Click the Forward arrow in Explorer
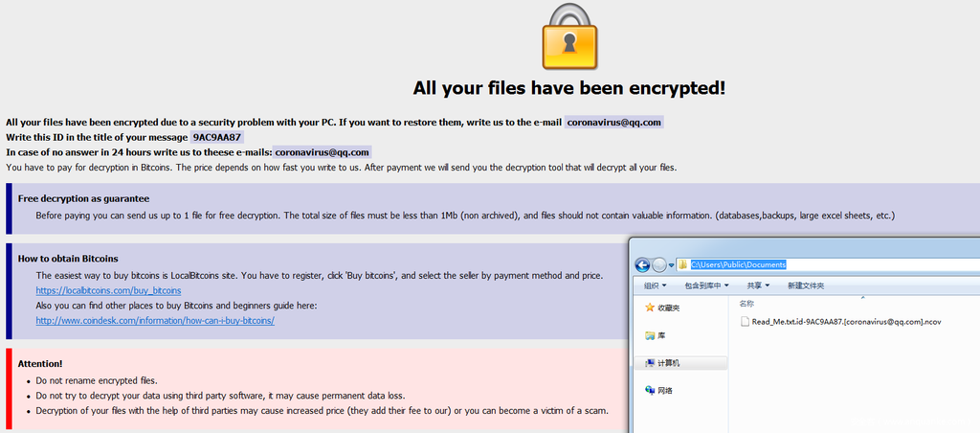Screen dimensions: 980x433 (658, 265)
